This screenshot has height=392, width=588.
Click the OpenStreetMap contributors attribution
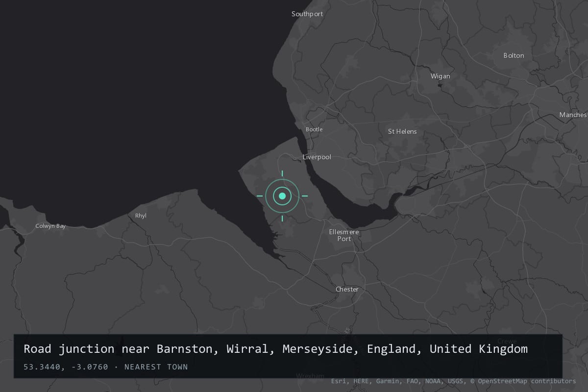pyautogui.click(x=523, y=381)
